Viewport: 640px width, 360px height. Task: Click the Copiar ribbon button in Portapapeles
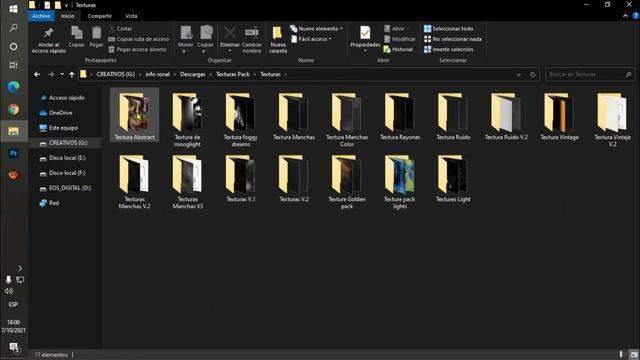[x=76, y=37]
